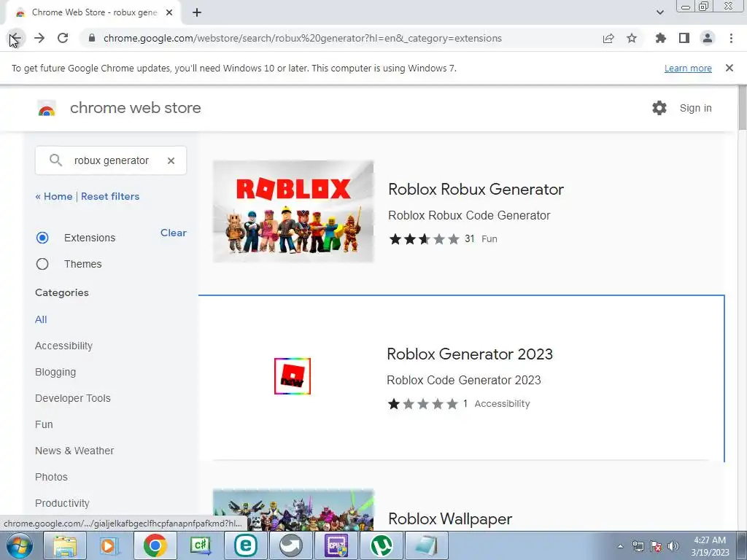Image resolution: width=747 pixels, height=560 pixels.
Task: Open the Roblox Generator 2023 icon
Action: point(293,376)
